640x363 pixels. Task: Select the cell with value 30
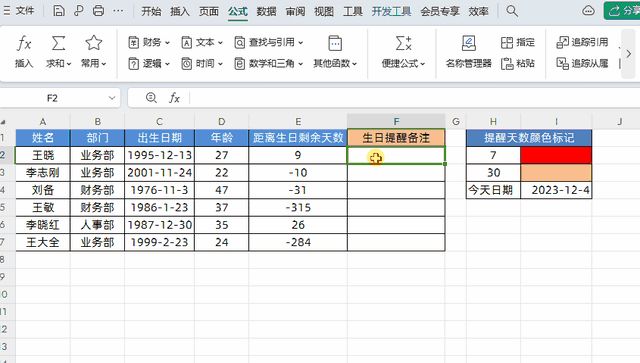point(493,173)
